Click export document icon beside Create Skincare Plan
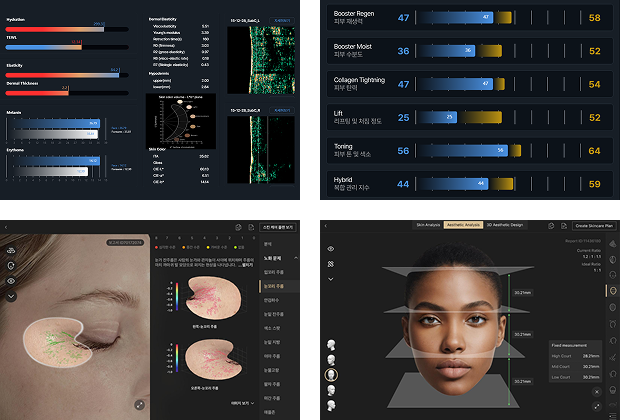 point(564,226)
